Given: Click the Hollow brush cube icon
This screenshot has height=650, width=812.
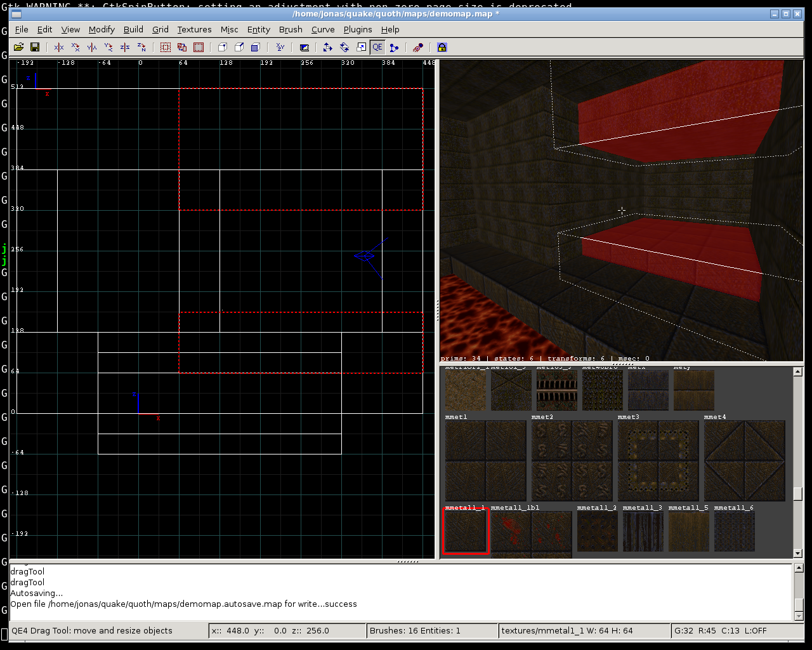Looking at the screenshot, I should (x=256, y=47).
